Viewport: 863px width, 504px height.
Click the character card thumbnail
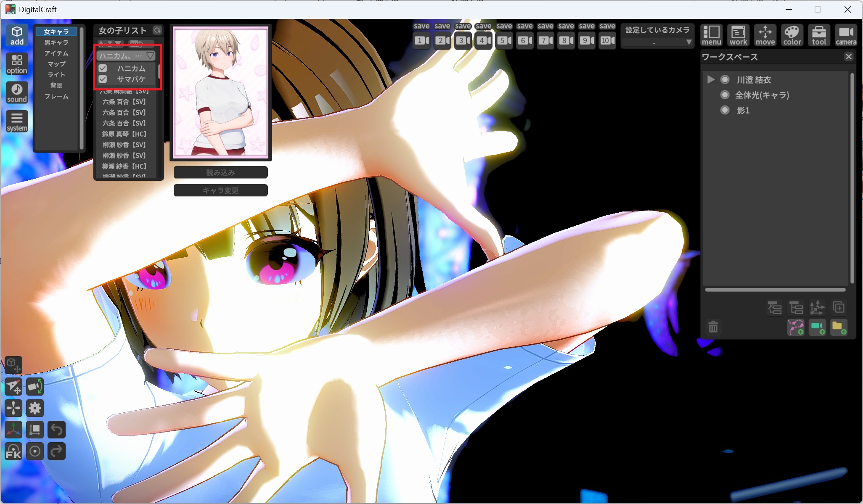(x=220, y=92)
